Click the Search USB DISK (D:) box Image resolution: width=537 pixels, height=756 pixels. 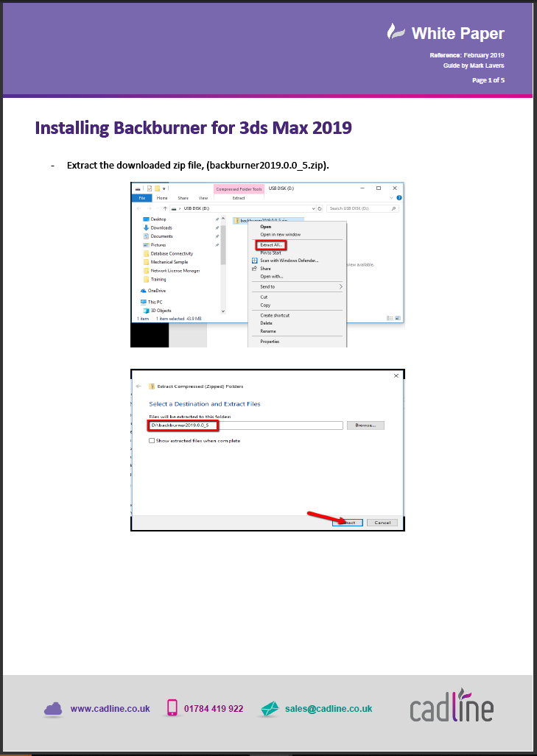coord(363,209)
